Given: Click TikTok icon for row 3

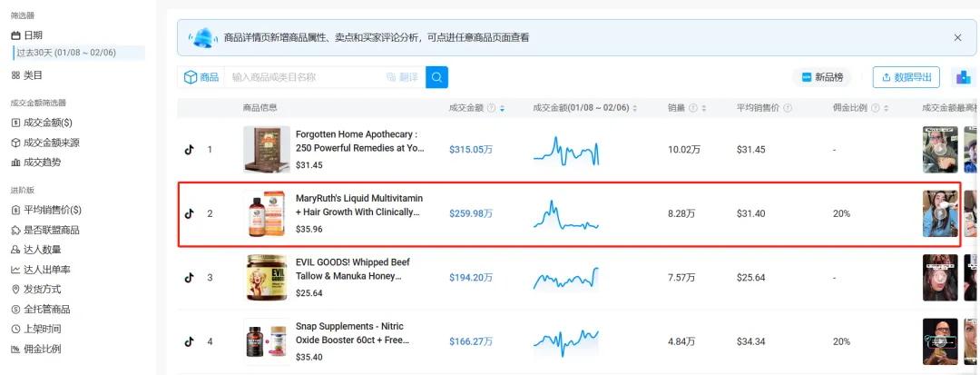Looking at the screenshot, I should point(189,278).
